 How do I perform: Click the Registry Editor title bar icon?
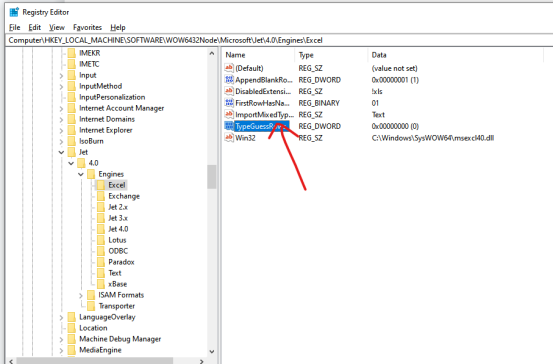[14, 12]
